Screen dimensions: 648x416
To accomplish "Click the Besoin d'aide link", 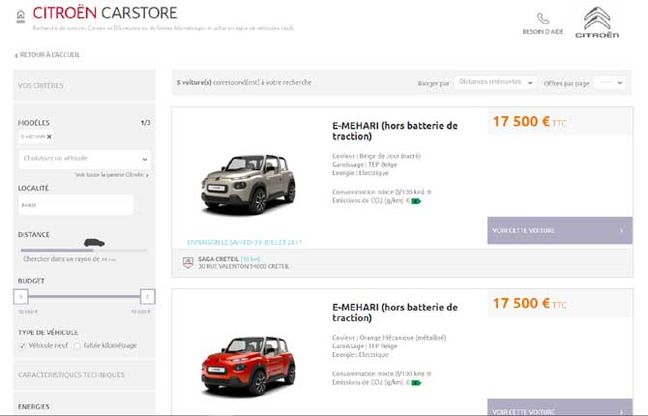I will point(543,31).
